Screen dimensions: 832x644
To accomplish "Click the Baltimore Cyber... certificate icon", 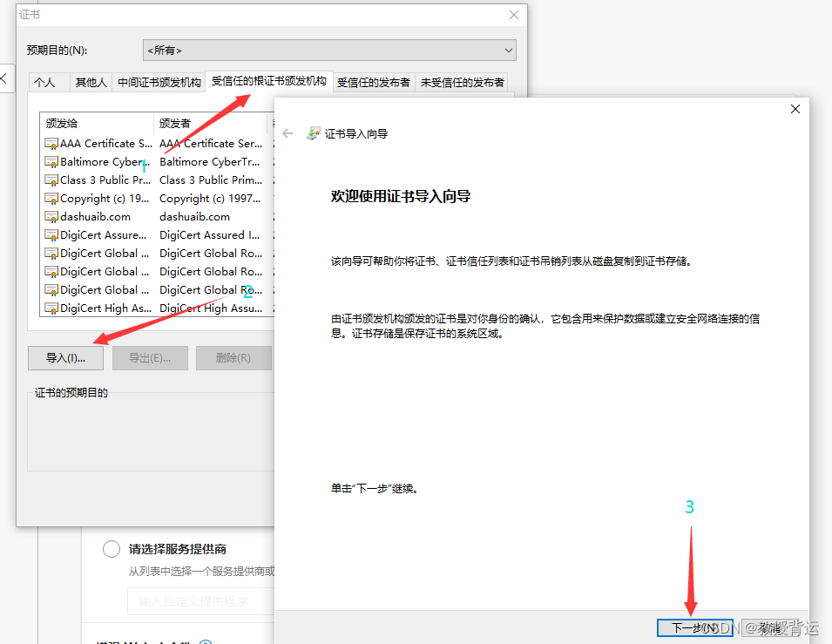I will point(51,162).
